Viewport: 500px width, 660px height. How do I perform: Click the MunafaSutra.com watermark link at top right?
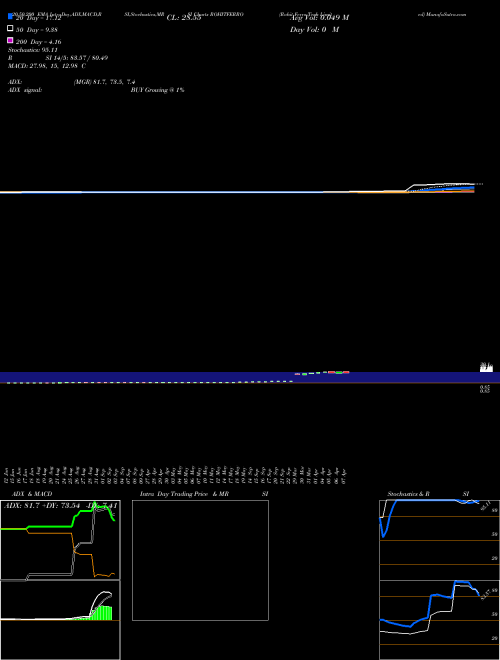tap(442, 14)
